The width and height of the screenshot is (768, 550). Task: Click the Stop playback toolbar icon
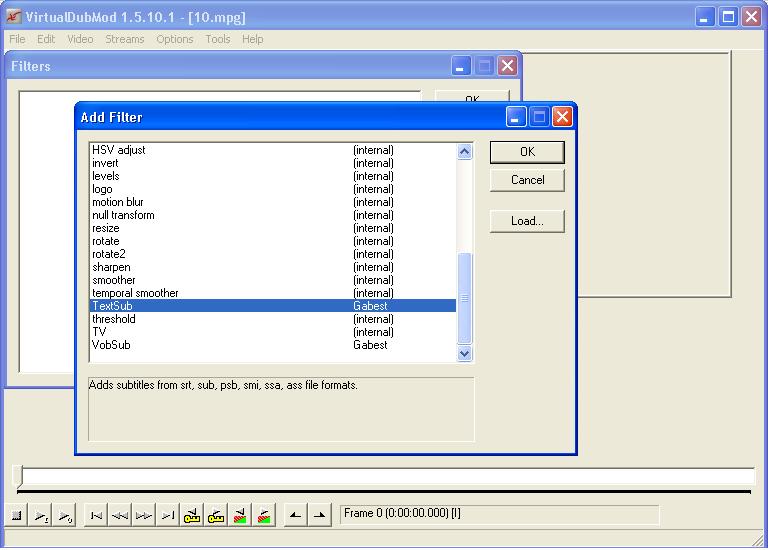point(16,515)
